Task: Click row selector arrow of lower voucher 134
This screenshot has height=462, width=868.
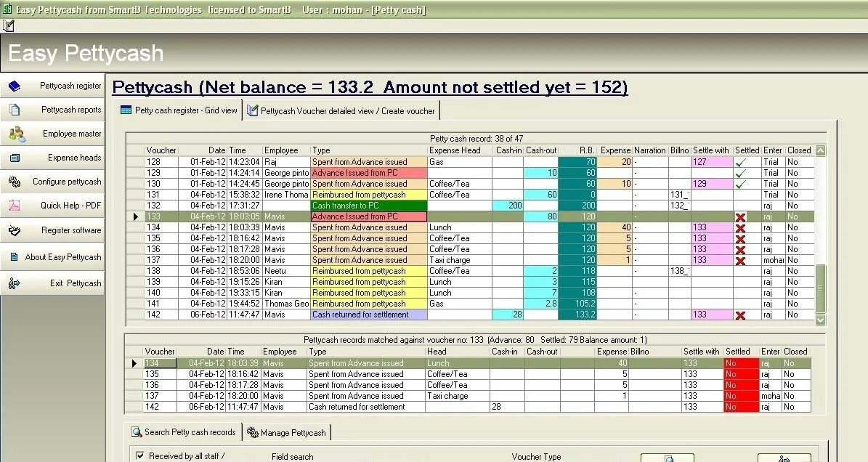Action: [x=134, y=363]
